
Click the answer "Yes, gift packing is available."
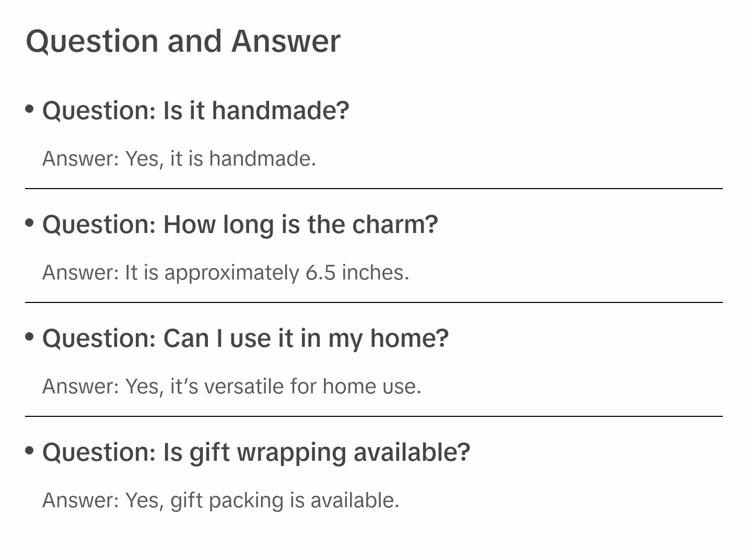click(220, 500)
